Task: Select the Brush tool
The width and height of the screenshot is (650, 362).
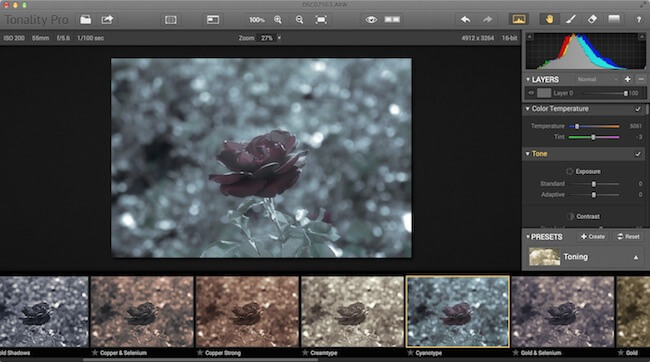Action: click(571, 19)
